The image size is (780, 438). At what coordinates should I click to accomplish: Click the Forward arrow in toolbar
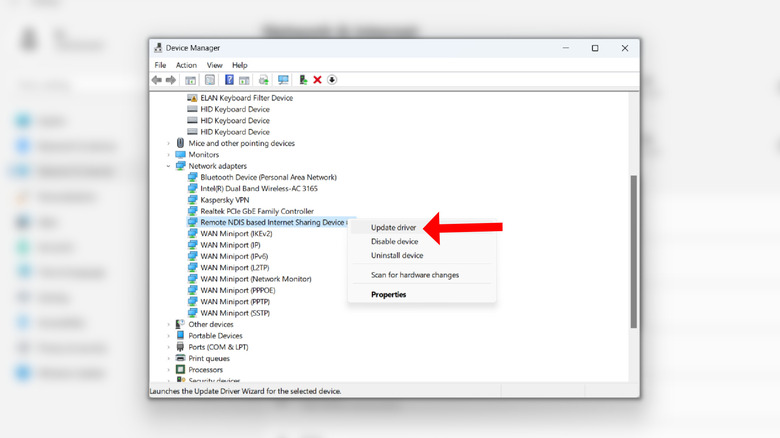(x=170, y=80)
